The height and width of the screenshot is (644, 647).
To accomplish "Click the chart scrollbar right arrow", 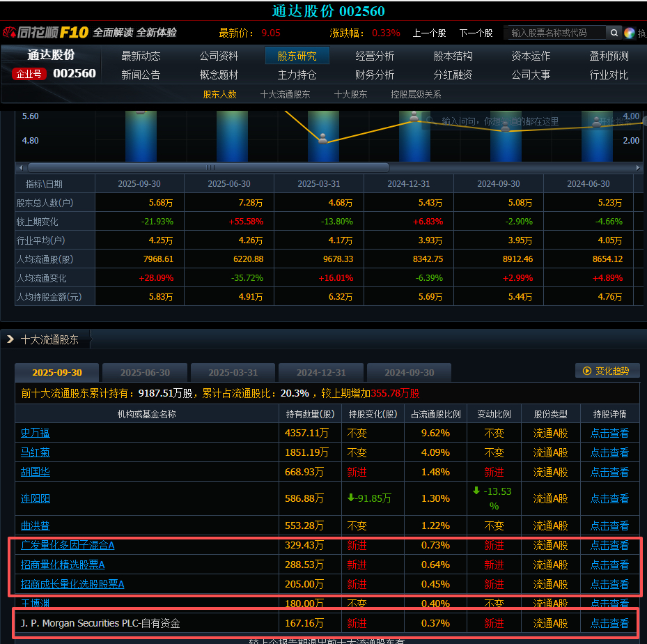I will tap(637, 167).
